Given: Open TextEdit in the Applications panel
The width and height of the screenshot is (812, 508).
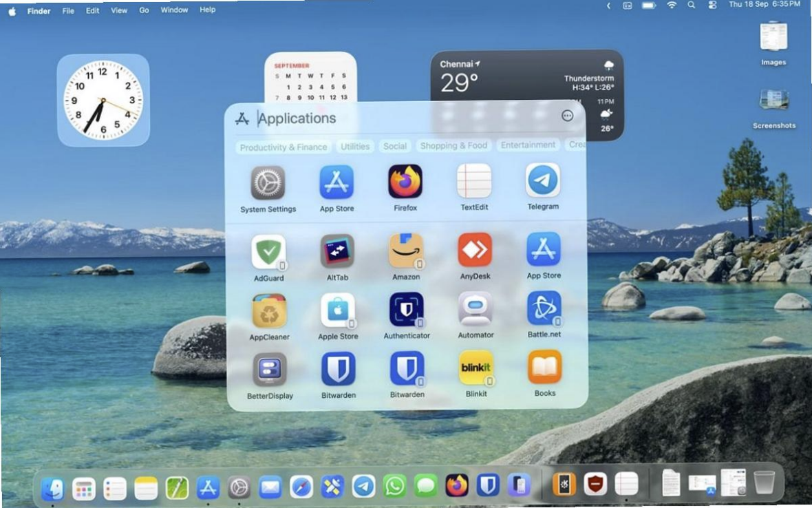Looking at the screenshot, I should click(474, 181).
